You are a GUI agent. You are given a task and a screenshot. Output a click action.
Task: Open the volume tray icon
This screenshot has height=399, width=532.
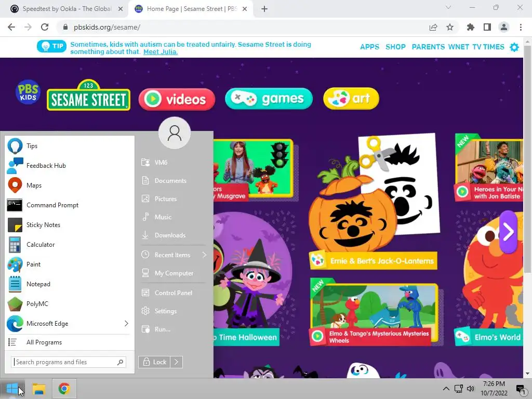(x=471, y=389)
